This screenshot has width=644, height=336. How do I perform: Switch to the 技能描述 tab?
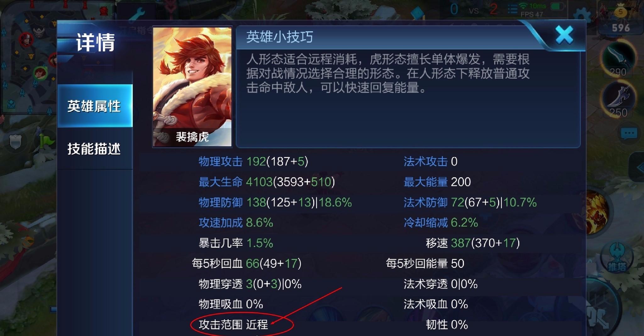tap(95, 148)
